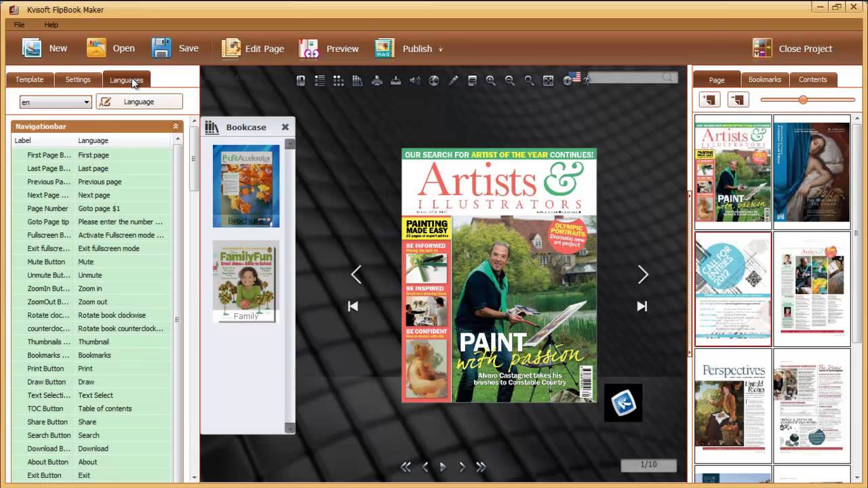
Task: Click the Bookcase panel scroll down arrow
Action: click(290, 428)
